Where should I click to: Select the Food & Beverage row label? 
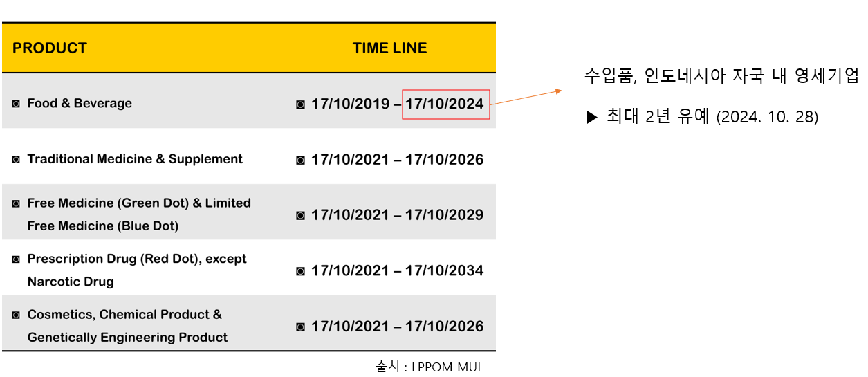(x=80, y=104)
